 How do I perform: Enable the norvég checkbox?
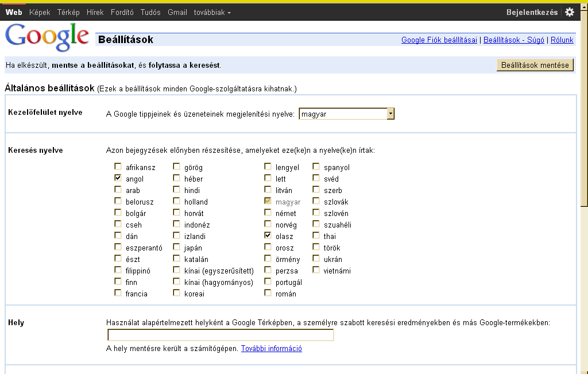pos(268,223)
